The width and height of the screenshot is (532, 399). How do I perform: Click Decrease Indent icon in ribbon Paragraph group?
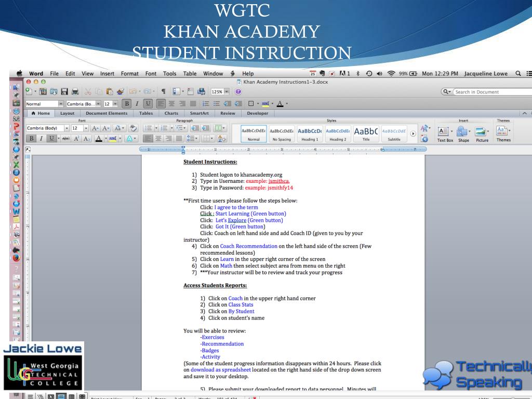coord(195,128)
